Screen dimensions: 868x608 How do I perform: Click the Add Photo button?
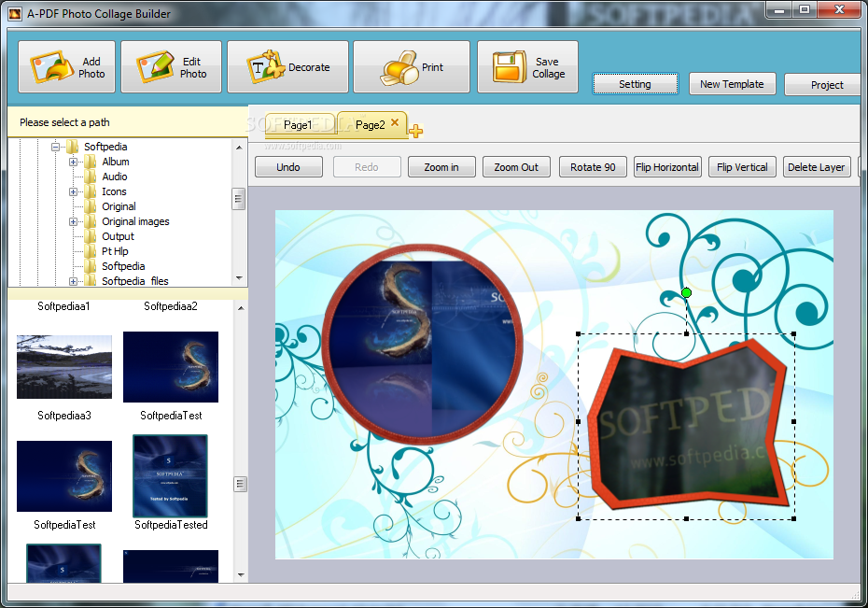(66, 66)
